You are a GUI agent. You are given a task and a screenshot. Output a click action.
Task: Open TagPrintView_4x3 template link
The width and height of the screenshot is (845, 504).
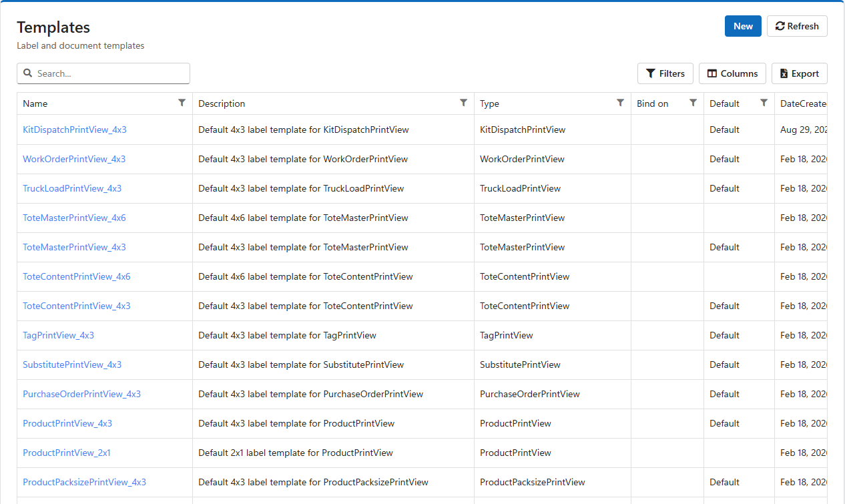coord(59,335)
